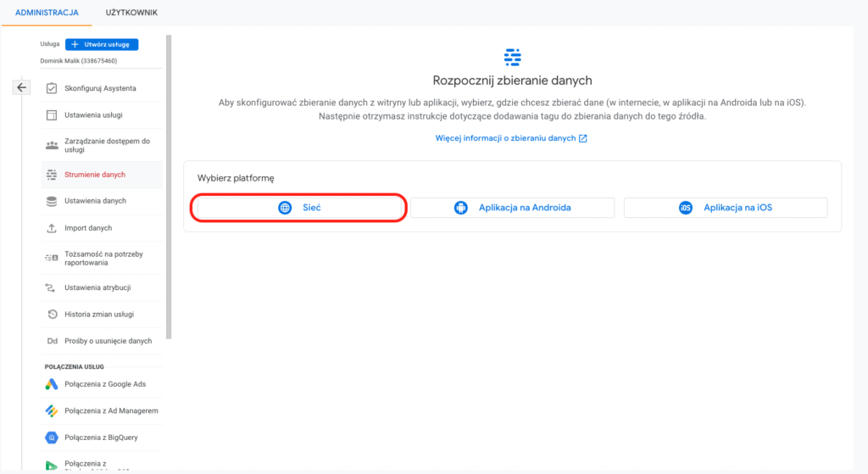Select the Administracja tab
This screenshot has height=474, width=868.
47,13
